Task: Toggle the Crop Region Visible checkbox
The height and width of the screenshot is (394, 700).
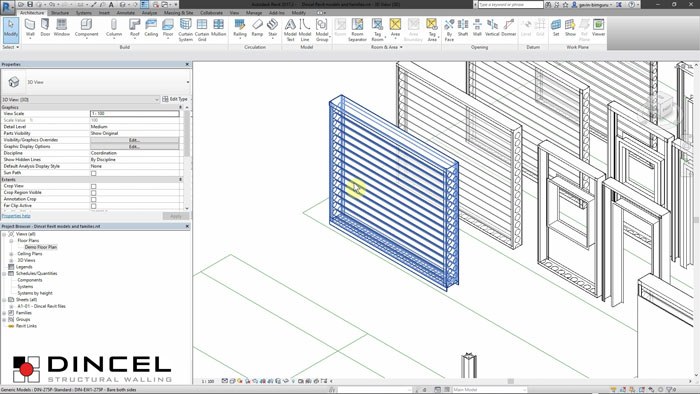Action: coord(93,193)
